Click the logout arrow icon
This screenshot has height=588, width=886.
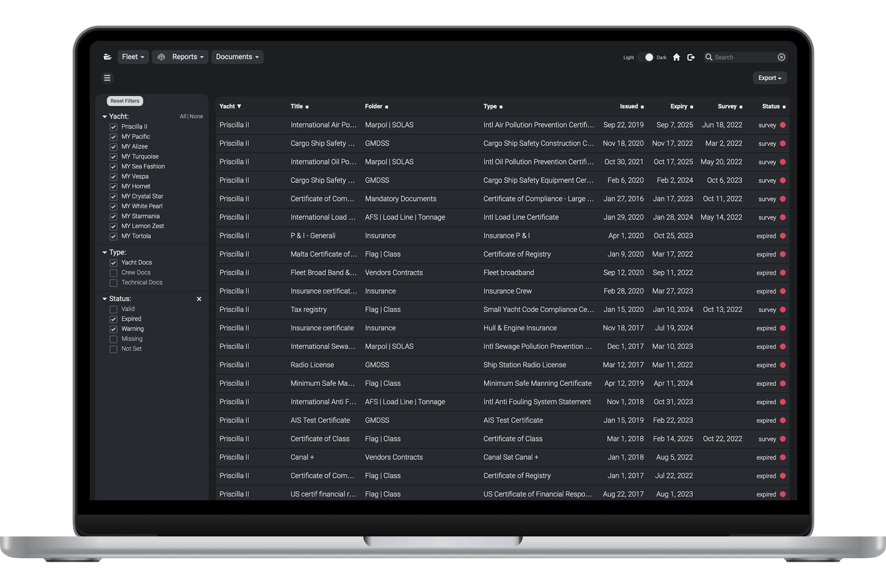pos(691,57)
